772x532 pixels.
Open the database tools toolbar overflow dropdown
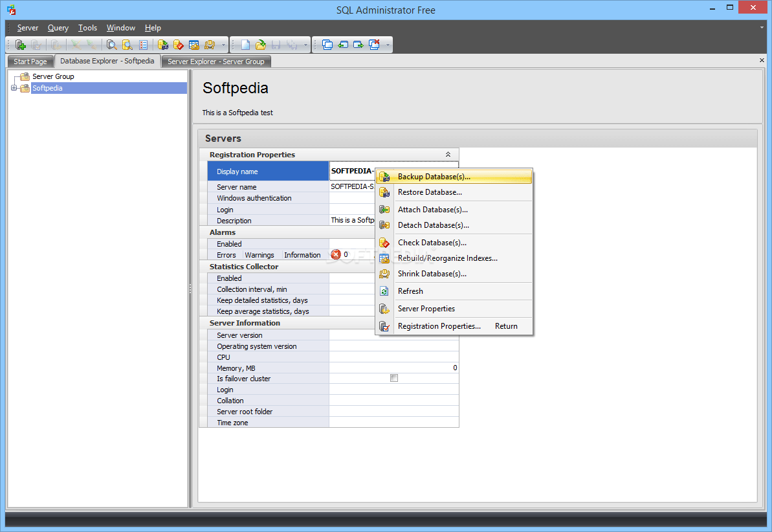pyautogui.click(x=223, y=45)
